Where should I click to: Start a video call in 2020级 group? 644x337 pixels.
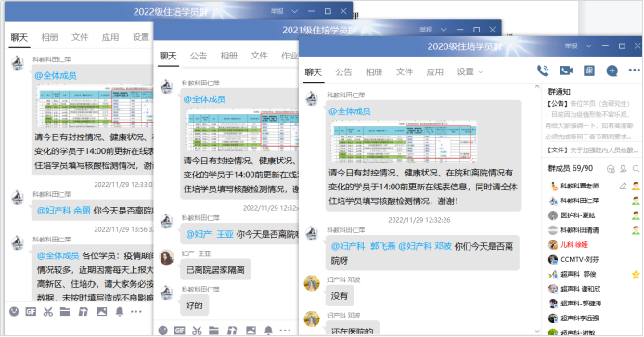[566, 71]
